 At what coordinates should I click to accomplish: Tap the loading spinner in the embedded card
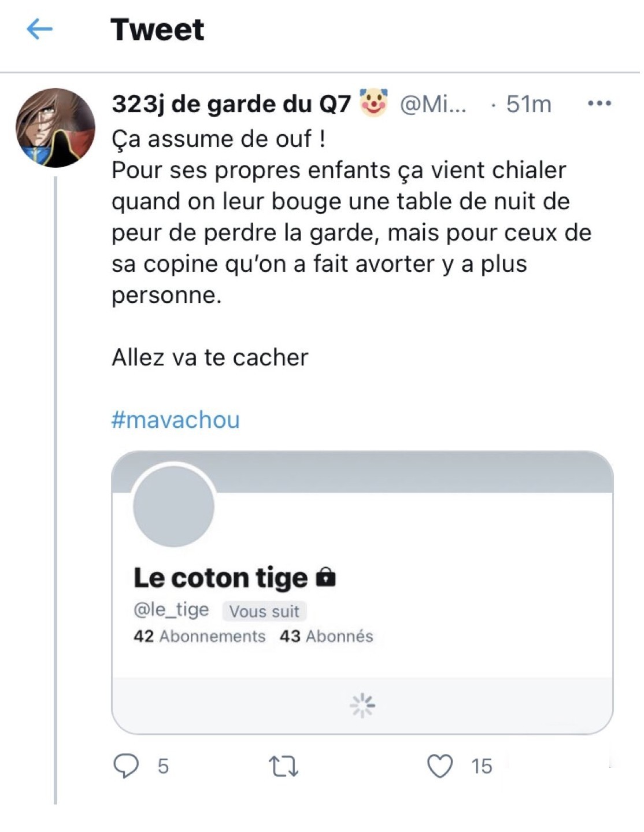pos(362,705)
